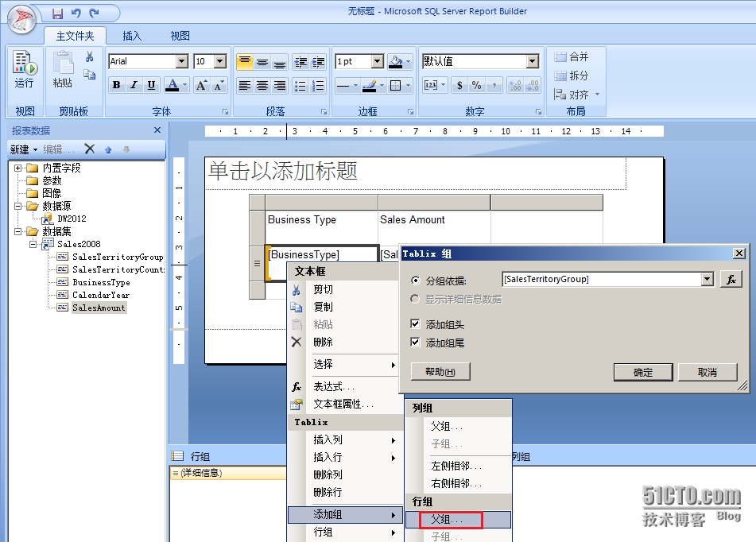The width and height of the screenshot is (756, 542).
Task: Apply currency format dollar icon
Action: click(x=459, y=85)
